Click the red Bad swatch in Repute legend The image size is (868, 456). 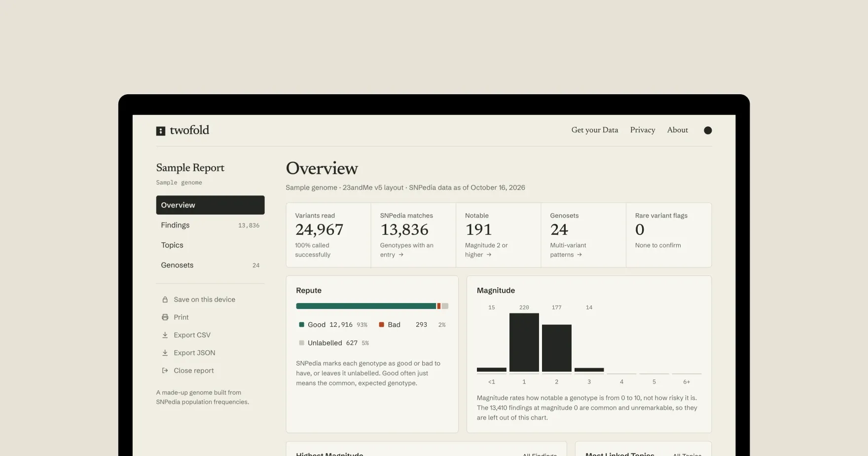(x=381, y=325)
